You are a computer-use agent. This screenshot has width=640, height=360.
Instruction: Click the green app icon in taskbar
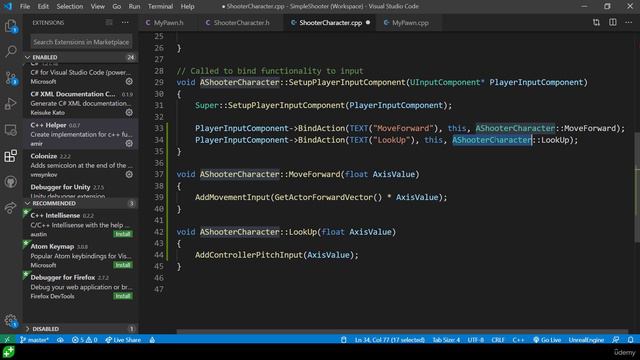coord(9,352)
